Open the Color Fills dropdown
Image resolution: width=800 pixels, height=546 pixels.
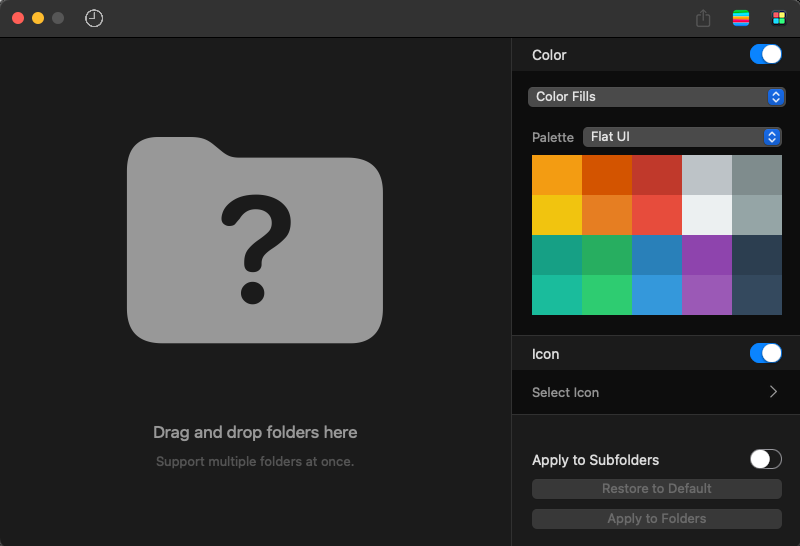656,97
